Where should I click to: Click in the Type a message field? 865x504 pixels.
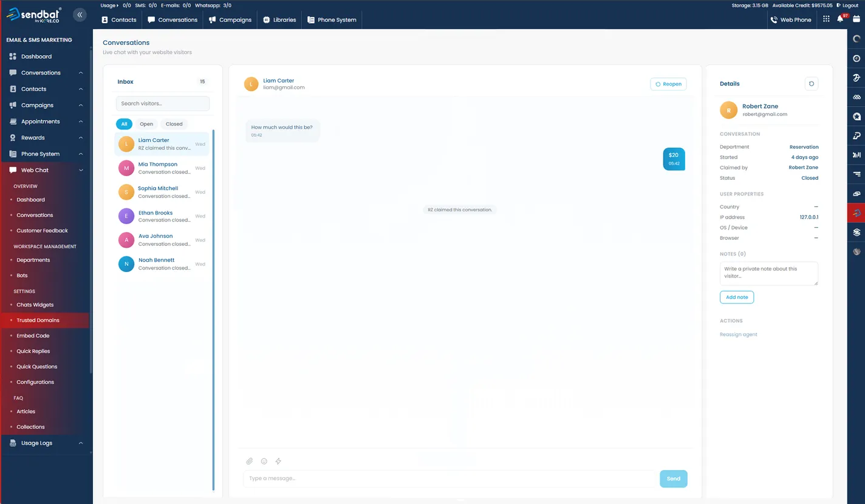tap(450, 478)
